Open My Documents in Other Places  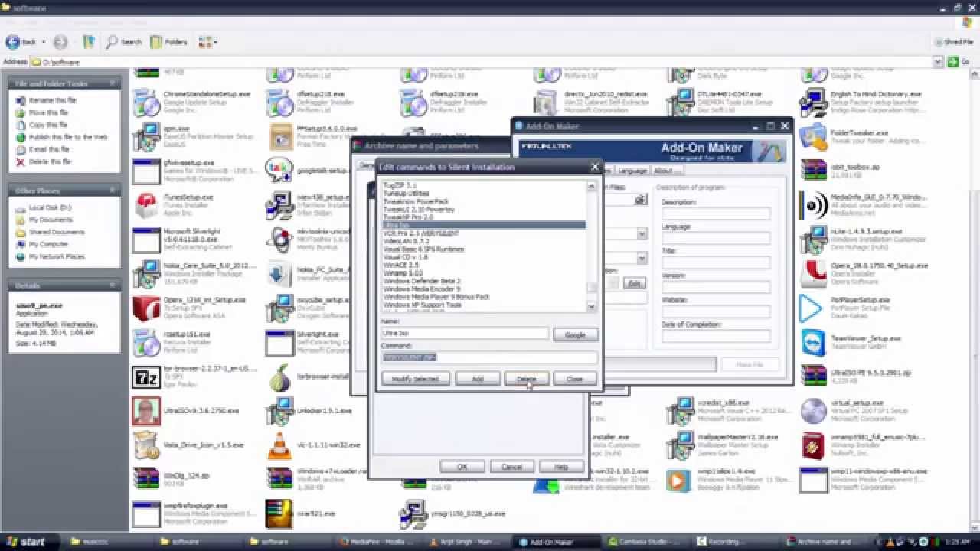point(51,220)
